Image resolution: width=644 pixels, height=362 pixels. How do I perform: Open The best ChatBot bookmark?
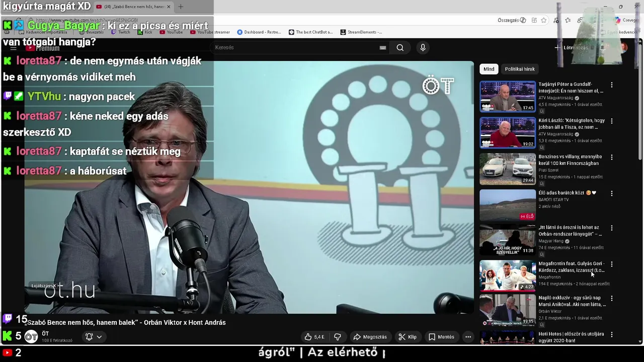[310, 32]
